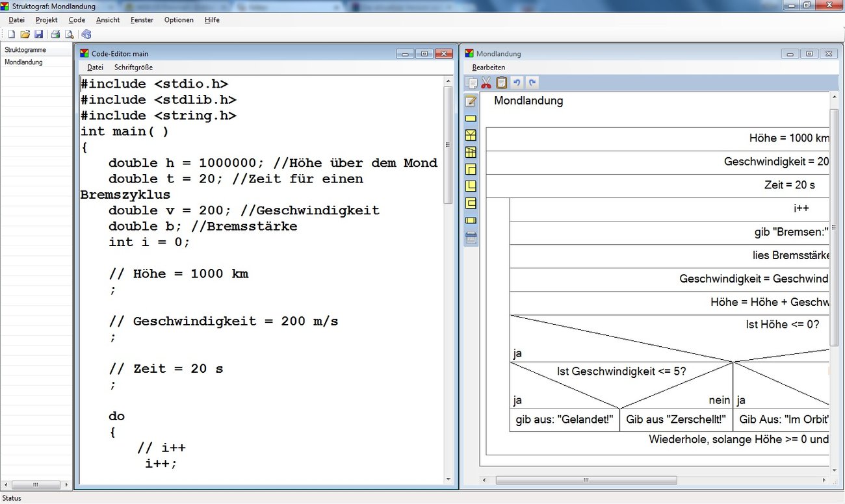This screenshot has width=845, height=504.
Task: Open the Projekt menu
Action: pos(47,20)
